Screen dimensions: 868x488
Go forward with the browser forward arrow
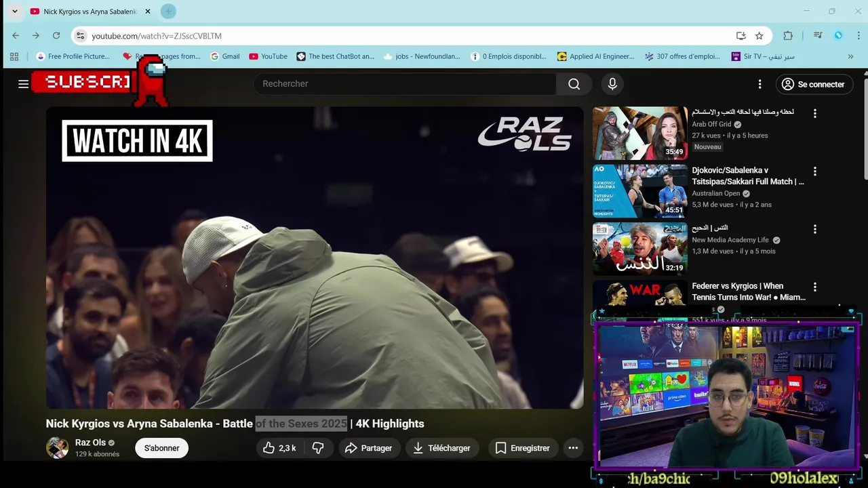36,36
